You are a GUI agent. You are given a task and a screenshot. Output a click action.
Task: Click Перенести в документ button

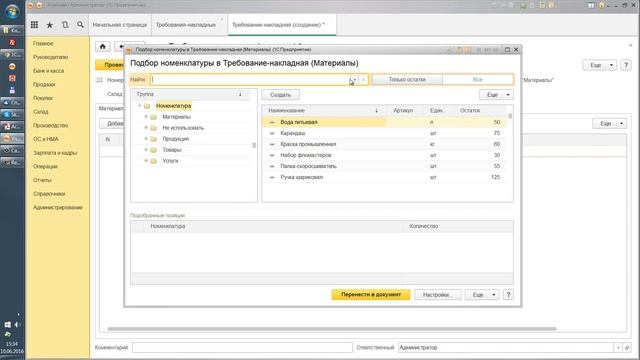(x=371, y=295)
